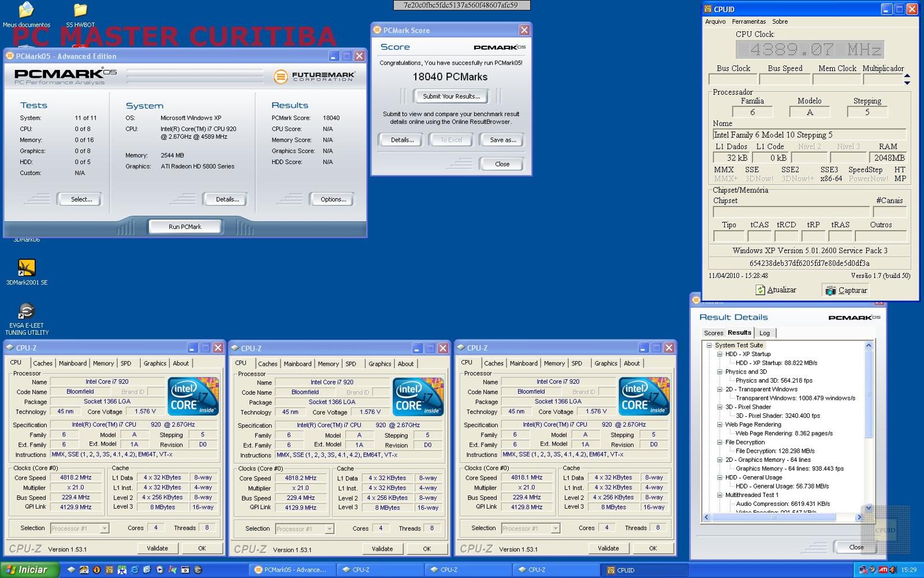Click the Result Details vertical scrollbar thumb
Image resolution: width=924 pixels, height=578 pixels.
868,395
